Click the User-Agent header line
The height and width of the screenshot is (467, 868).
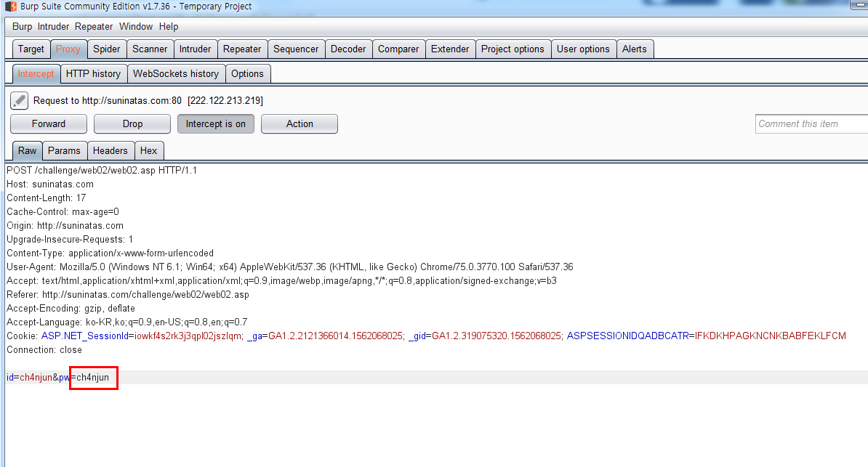click(x=290, y=267)
